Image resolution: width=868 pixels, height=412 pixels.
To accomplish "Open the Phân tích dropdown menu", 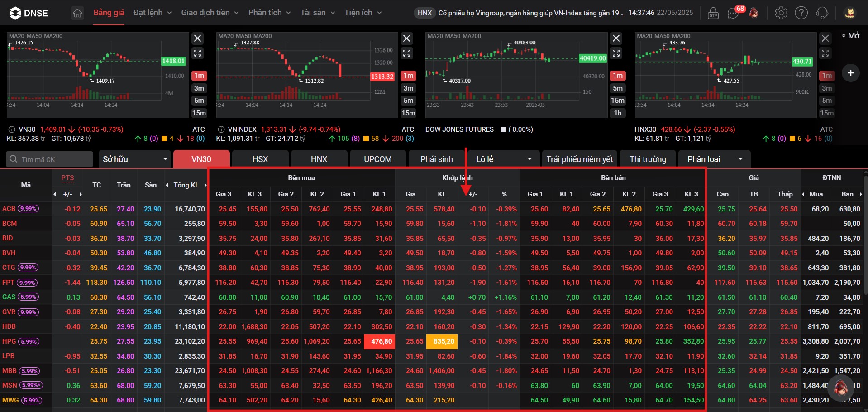I will pos(269,13).
